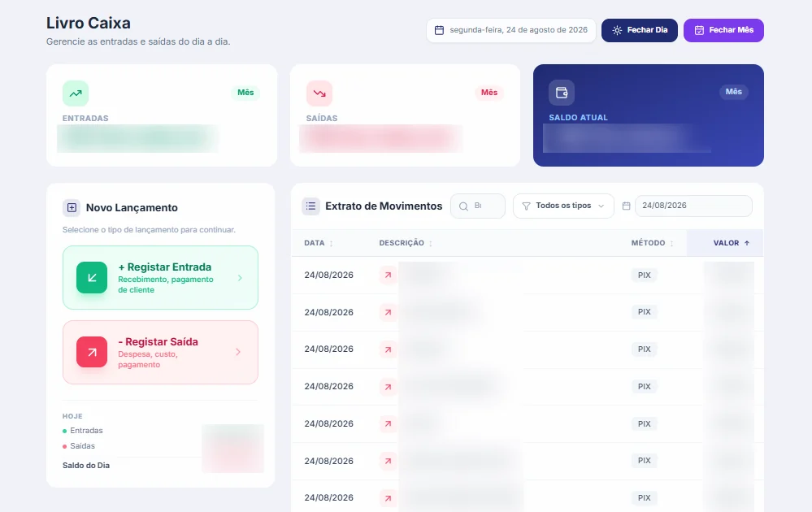
Task: Open the Todos os tipos filter dropdown
Action: (563, 206)
